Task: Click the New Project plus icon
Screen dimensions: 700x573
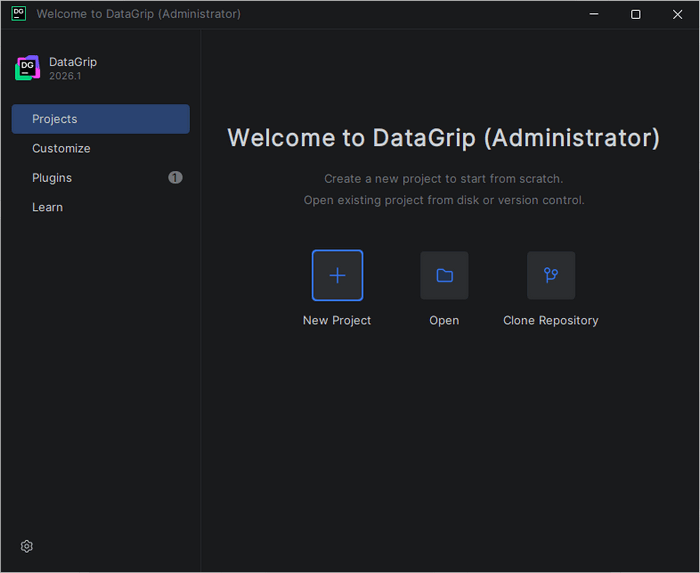Action: click(x=337, y=275)
